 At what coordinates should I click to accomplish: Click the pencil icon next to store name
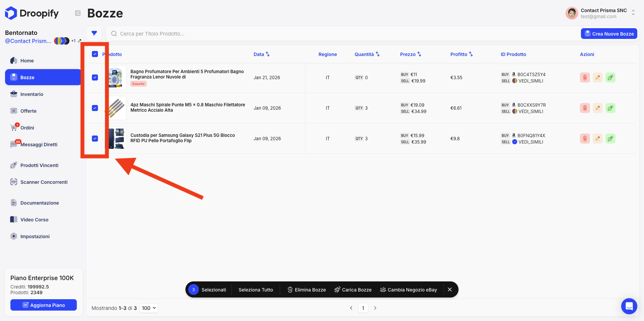click(79, 41)
